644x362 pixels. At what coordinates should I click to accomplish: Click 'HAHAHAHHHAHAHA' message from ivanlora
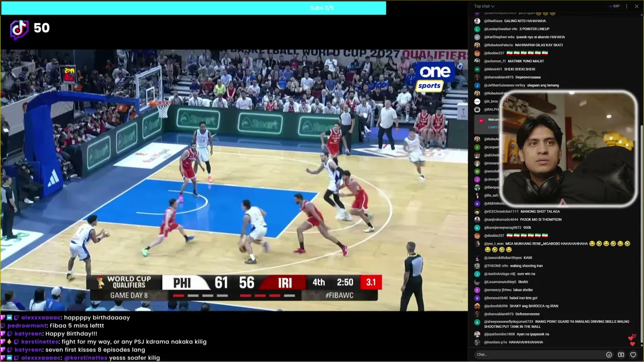tap(526, 342)
